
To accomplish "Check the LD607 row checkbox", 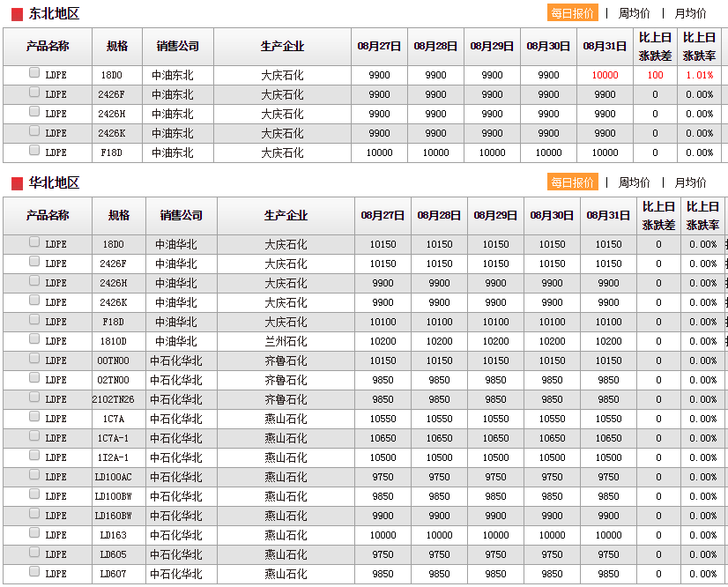I will [x=33, y=572].
